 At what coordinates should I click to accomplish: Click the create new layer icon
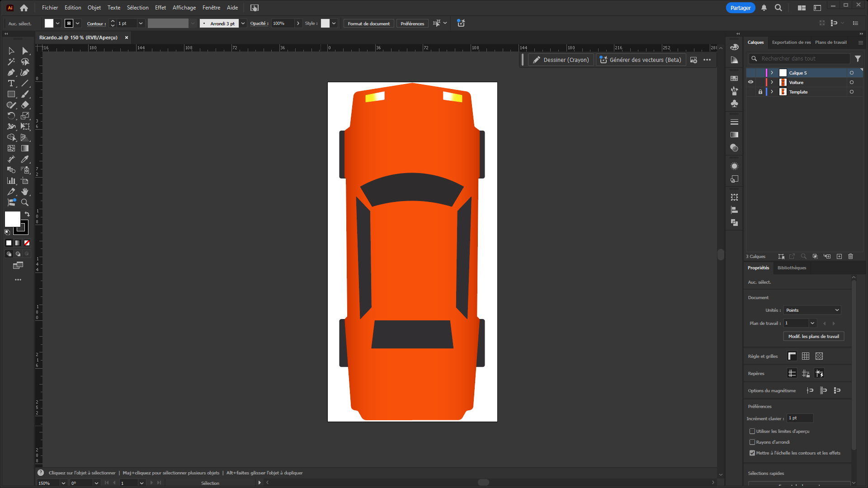[x=839, y=256]
